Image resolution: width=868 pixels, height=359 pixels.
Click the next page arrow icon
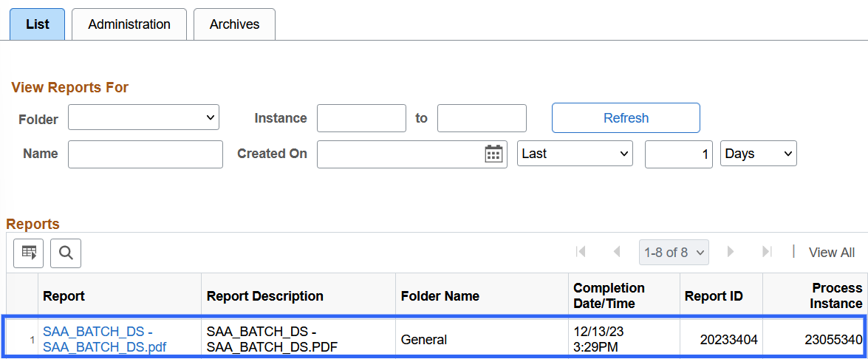click(731, 252)
